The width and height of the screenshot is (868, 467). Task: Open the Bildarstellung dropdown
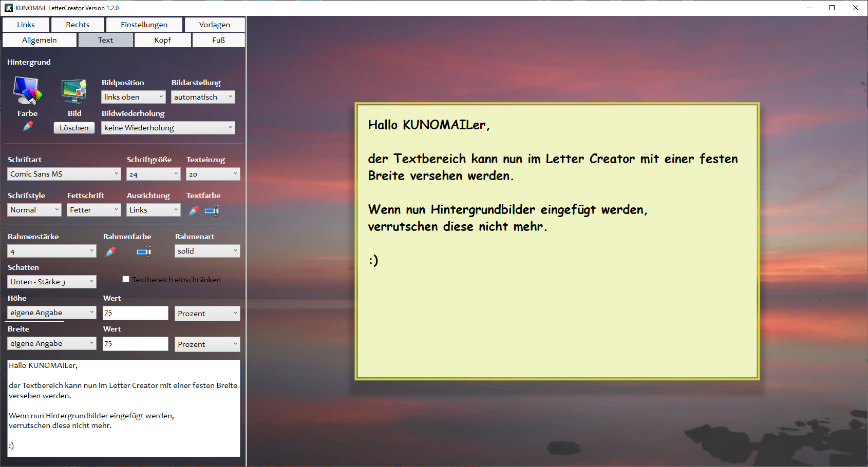(x=203, y=97)
